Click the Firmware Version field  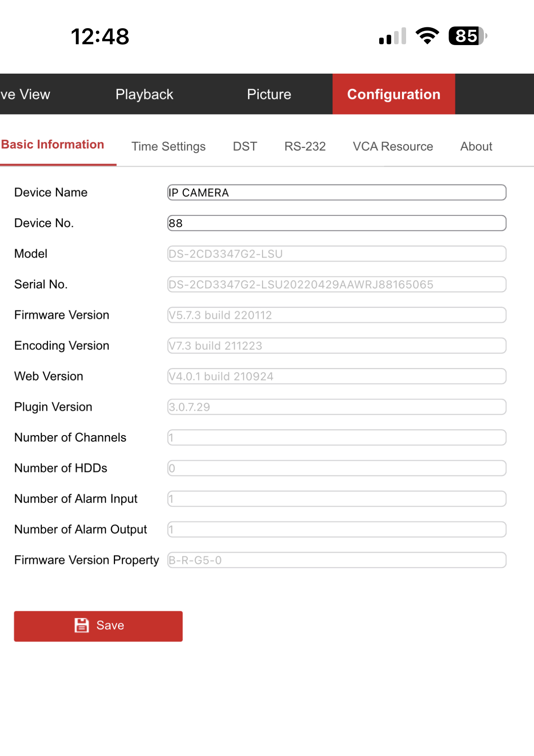pos(336,315)
